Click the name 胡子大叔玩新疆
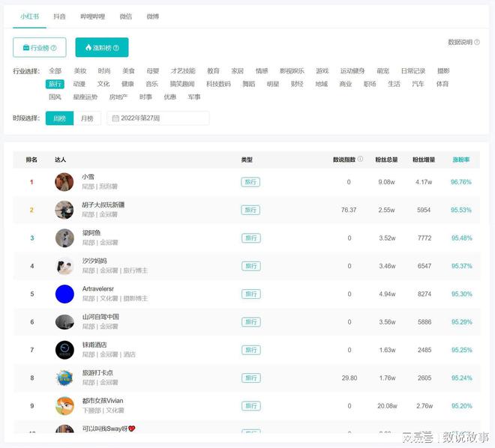The height and width of the screenshot is (448, 495). coord(103,205)
